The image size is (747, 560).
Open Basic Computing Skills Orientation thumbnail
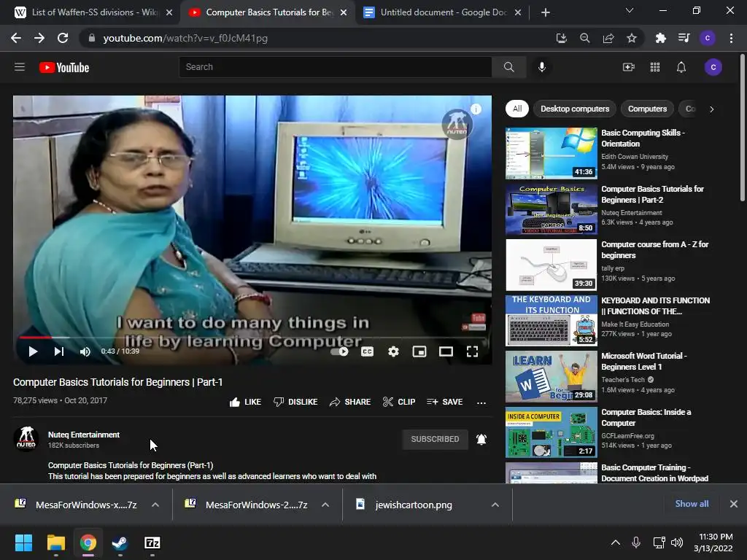[x=551, y=153]
